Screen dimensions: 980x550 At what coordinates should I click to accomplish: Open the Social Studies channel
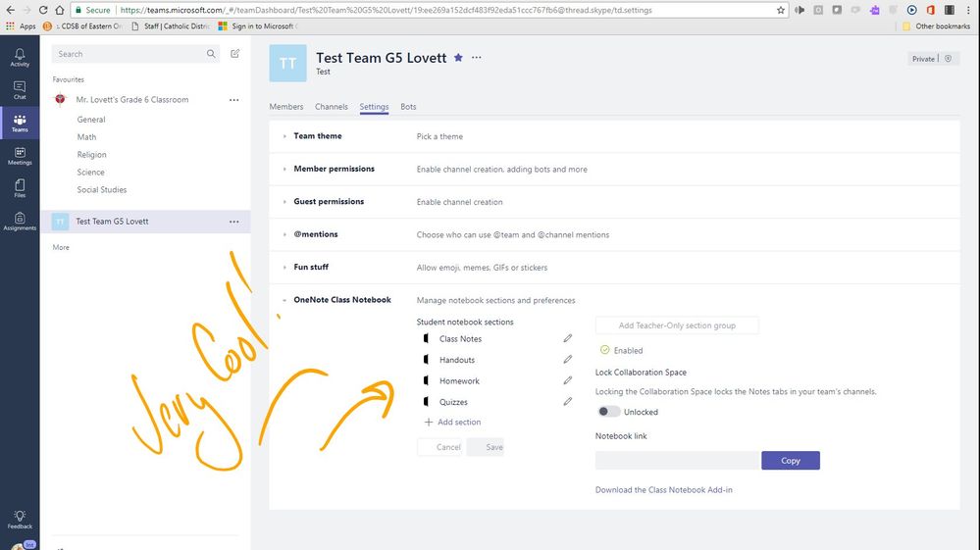point(102,189)
